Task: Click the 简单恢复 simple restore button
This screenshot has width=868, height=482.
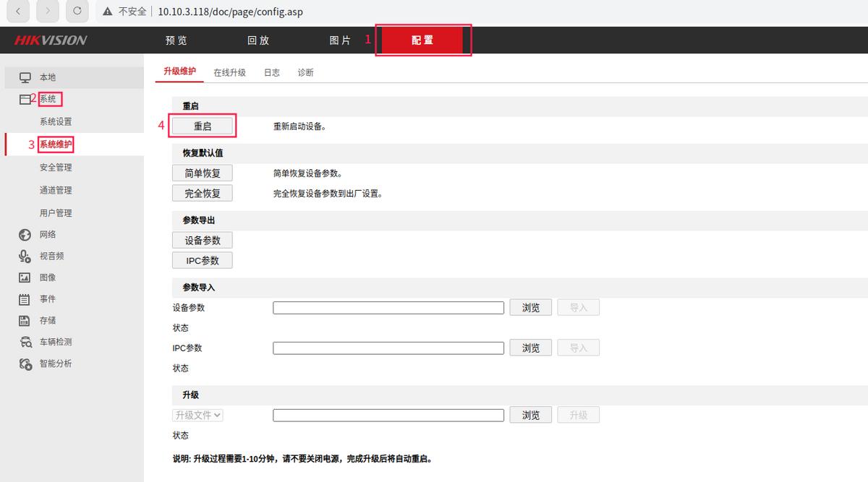Action: (x=202, y=172)
